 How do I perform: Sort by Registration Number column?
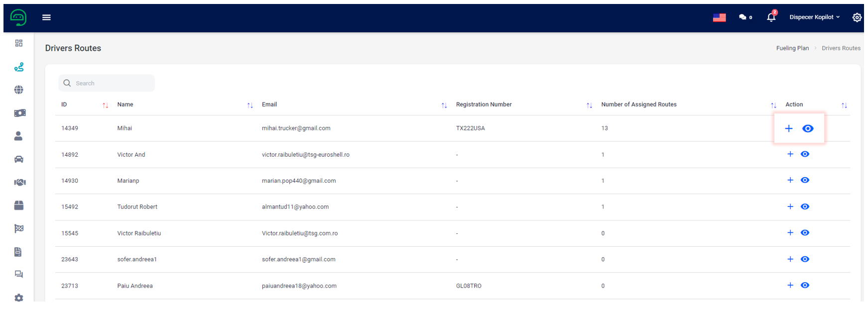tap(589, 105)
